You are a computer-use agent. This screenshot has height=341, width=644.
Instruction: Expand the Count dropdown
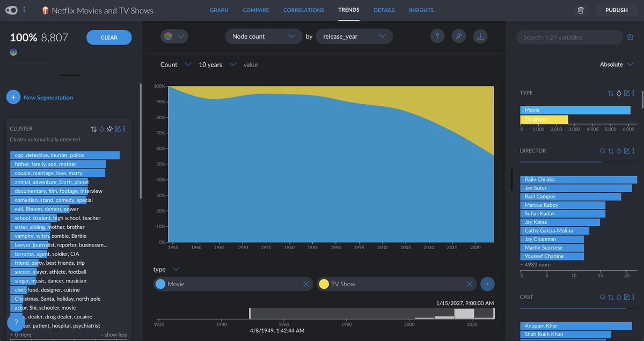176,64
